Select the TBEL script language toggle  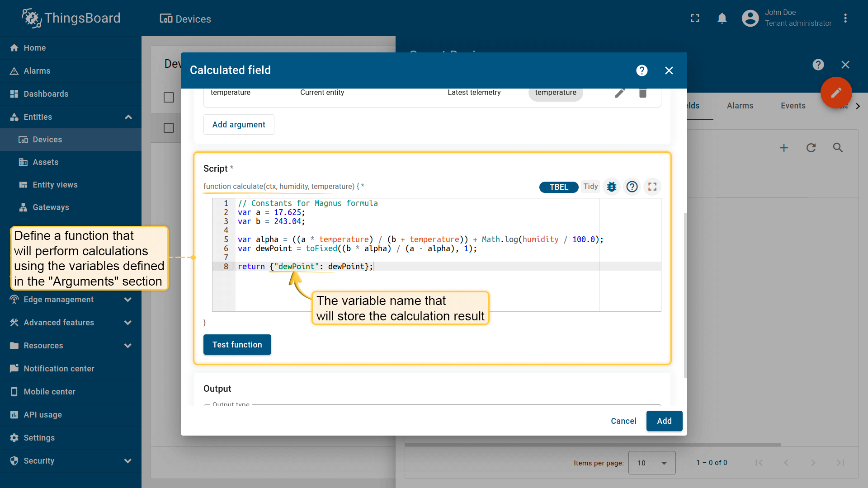click(x=558, y=187)
